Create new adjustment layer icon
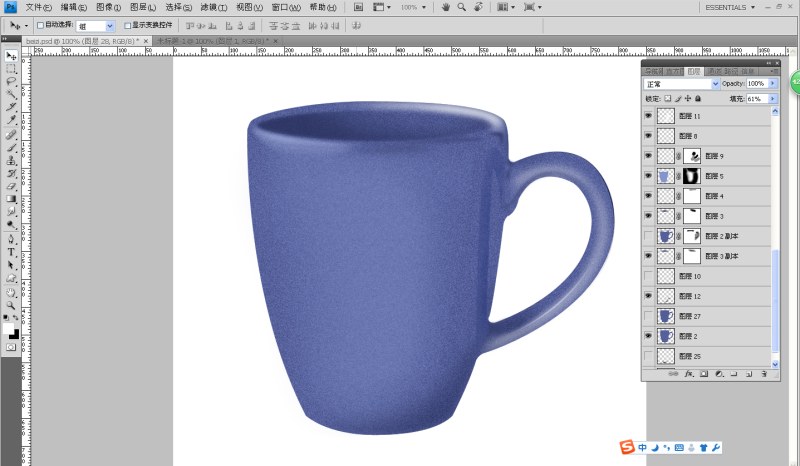800x466 pixels. 719,374
